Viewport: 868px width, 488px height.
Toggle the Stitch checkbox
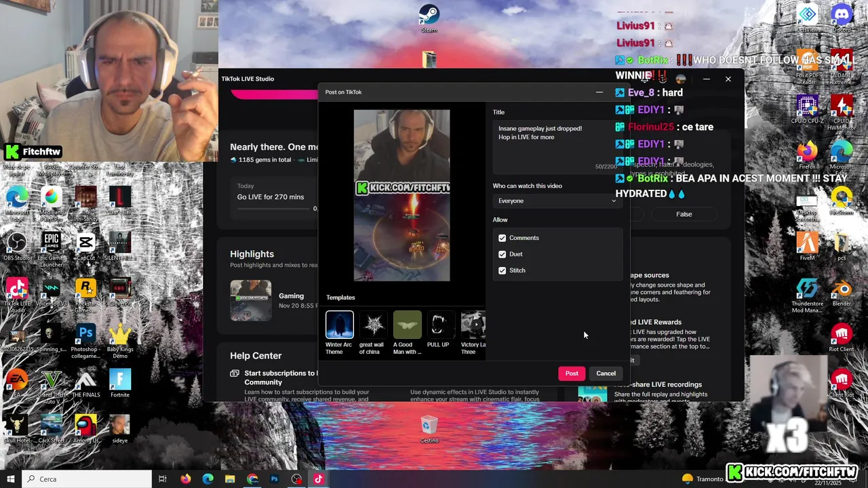(502, 270)
